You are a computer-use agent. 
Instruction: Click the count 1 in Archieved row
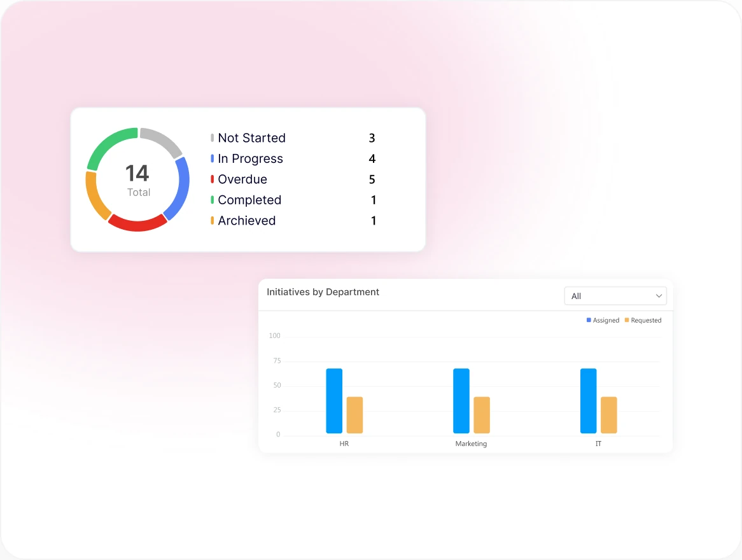click(374, 221)
